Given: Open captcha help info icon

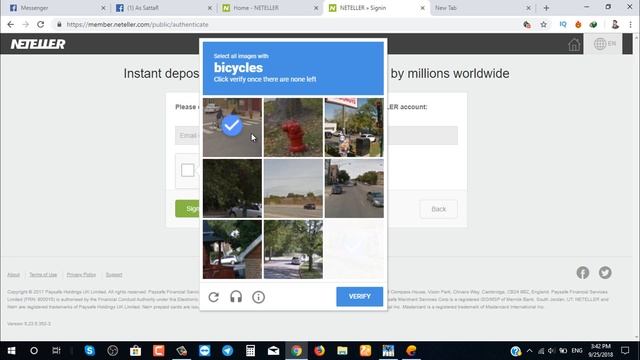Looking at the screenshot, I should (x=258, y=297).
